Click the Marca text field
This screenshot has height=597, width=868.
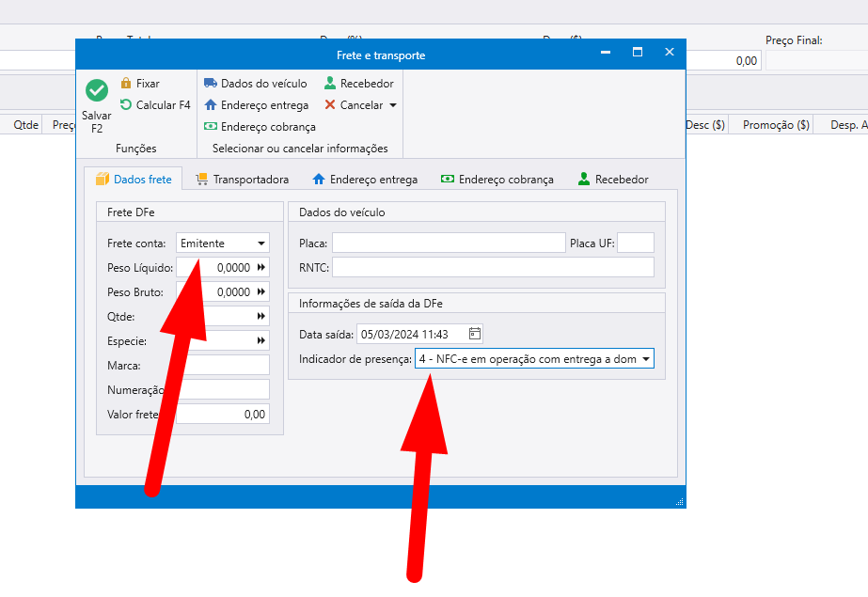pos(223,365)
